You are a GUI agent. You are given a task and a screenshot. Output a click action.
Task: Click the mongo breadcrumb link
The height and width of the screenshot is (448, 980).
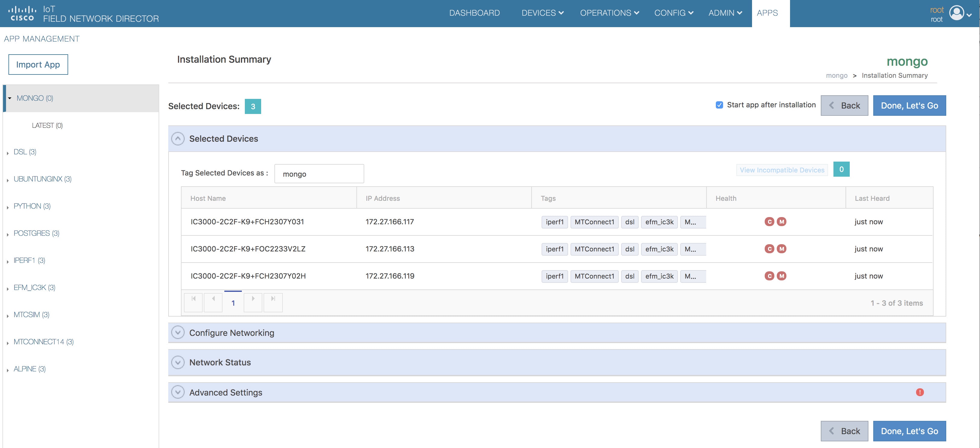pos(836,75)
